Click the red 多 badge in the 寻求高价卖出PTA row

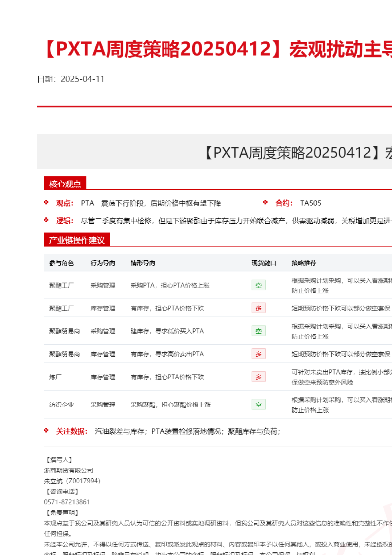pyautogui.click(x=258, y=354)
